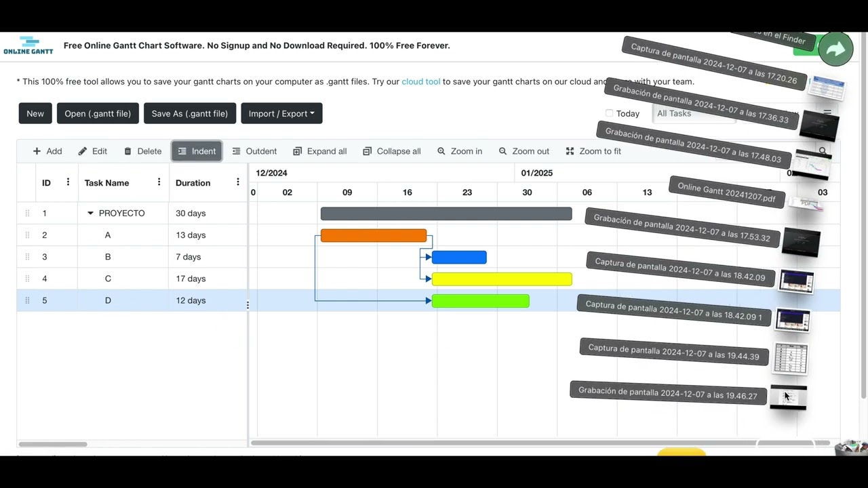This screenshot has width=868, height=488.
Task: Click Open (.gantt file) button
Action: click(x=98, y=113)
